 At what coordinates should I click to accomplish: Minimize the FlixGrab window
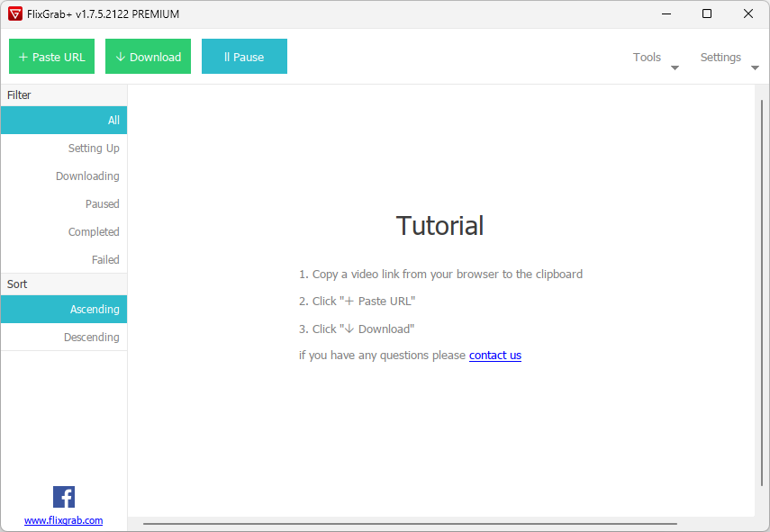666,14
